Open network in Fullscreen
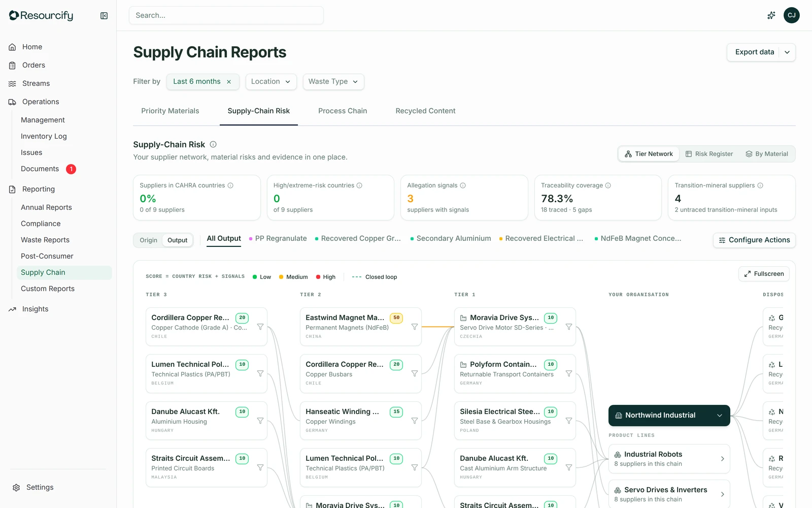Viewport: 812px width, 508px height. click(764, 274)
